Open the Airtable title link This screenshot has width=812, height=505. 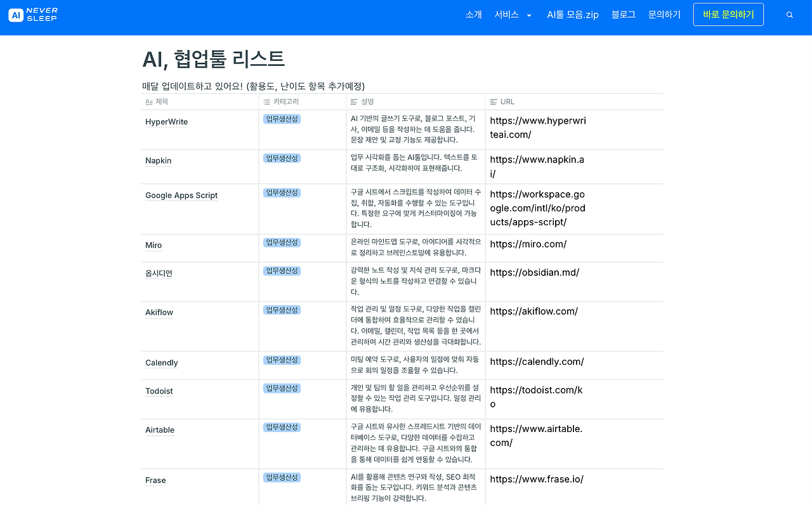(x=160, y=430)
